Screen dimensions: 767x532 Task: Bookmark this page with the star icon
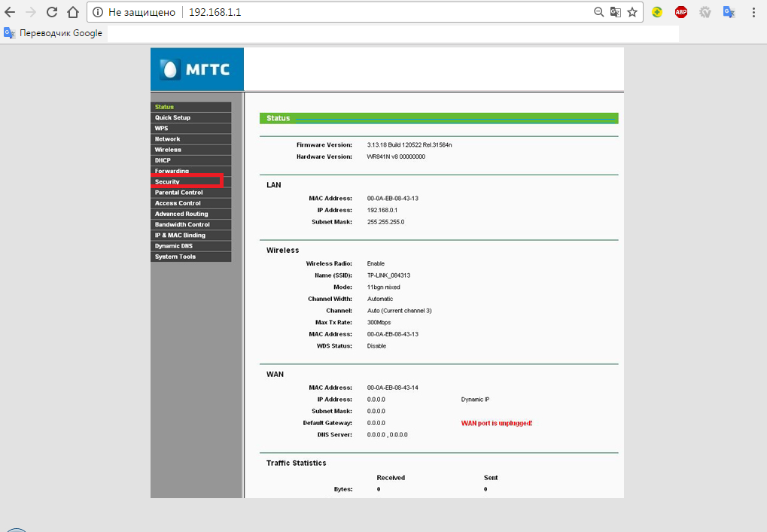pyautogui.click(x=632, y=12)
